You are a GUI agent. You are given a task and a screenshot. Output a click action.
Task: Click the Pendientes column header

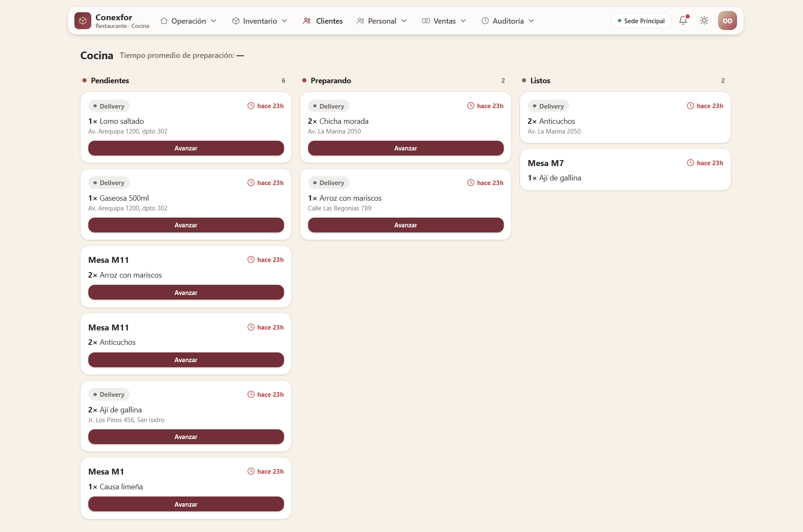click(110, 80)
